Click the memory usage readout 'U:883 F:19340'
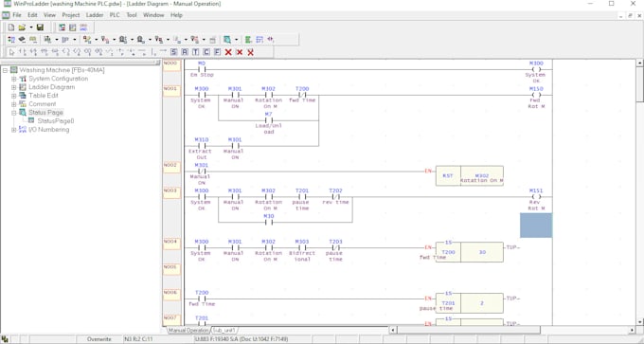This screenshot has height=344, width=644. coord(219,339)
